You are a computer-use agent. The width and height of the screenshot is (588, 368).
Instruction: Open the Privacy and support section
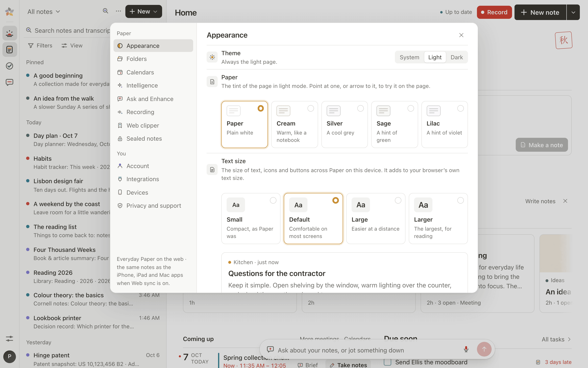(x=153, y=206)
